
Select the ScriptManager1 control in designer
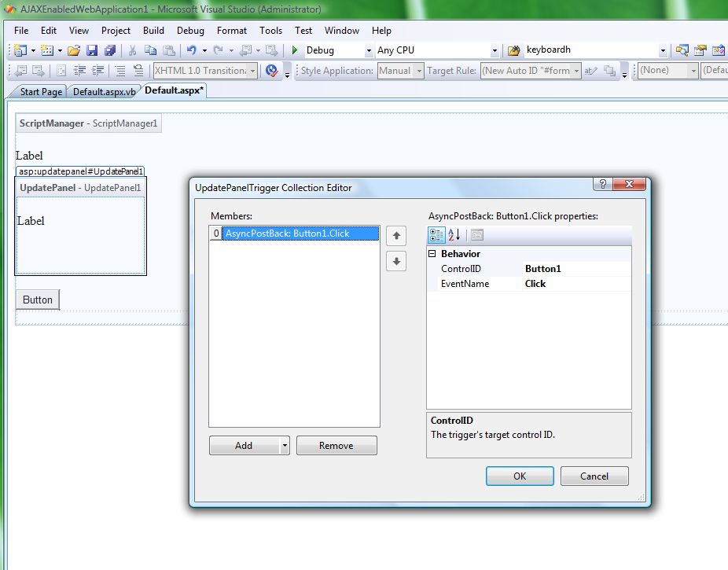pos(88,123)
